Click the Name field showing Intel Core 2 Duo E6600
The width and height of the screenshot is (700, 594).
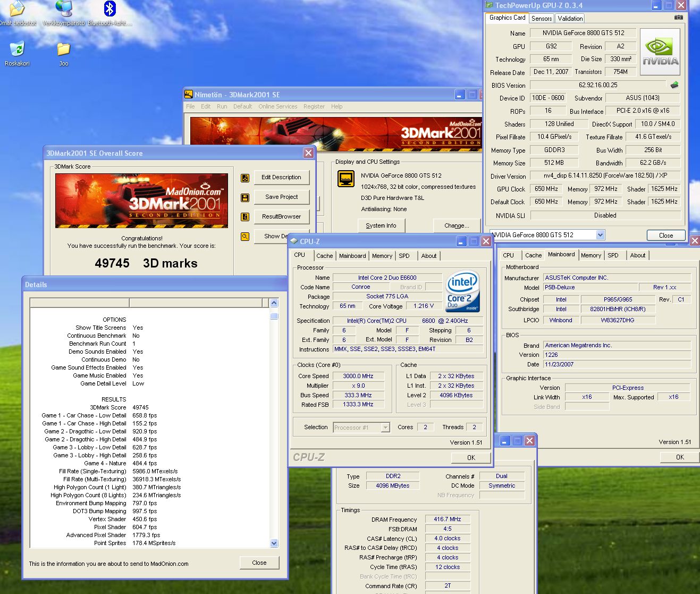click(x=387, y=278)
